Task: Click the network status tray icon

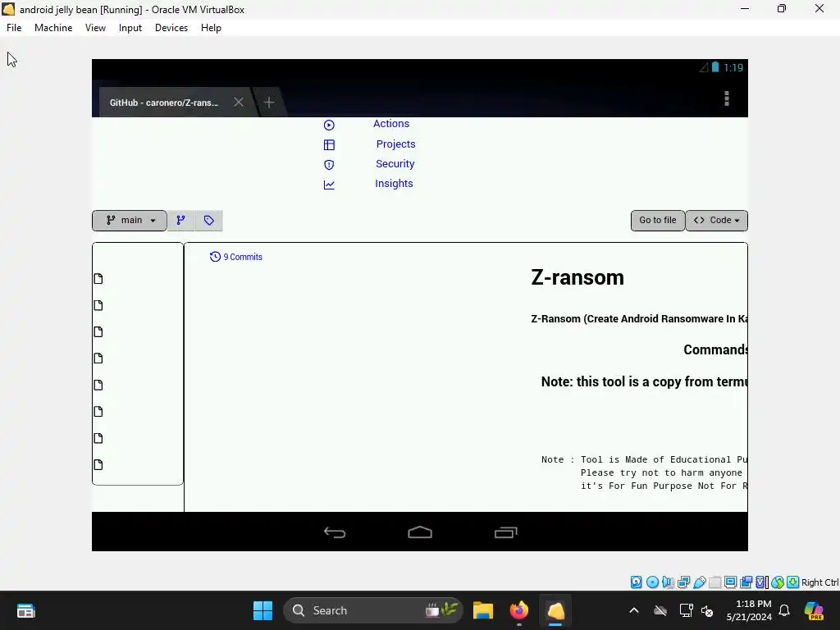Action: click(x=686, y=610)
